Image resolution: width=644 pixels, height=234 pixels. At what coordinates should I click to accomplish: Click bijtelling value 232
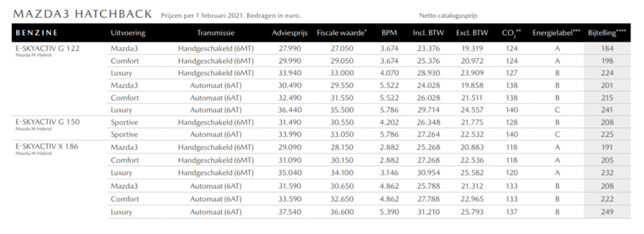click(x=607, y=173)
